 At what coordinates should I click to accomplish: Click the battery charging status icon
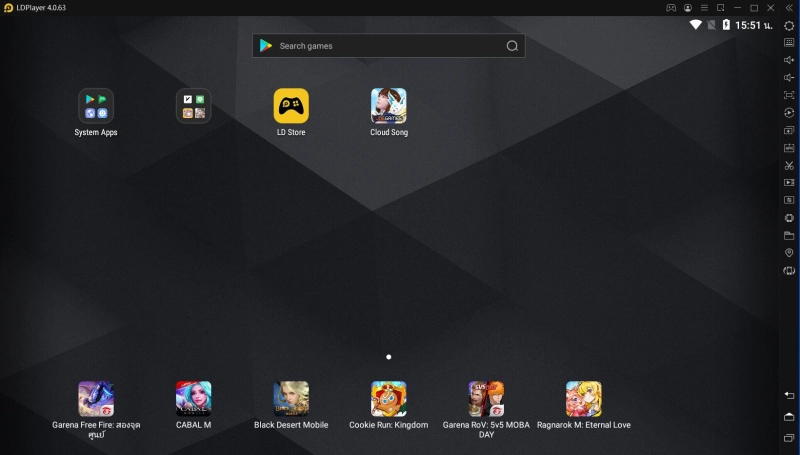[x=726, y=25]
